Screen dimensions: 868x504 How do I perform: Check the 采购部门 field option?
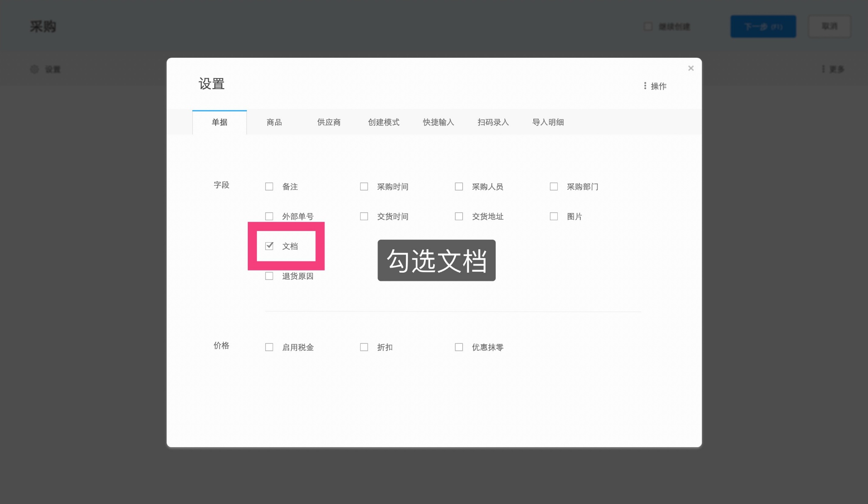[554, 186]
